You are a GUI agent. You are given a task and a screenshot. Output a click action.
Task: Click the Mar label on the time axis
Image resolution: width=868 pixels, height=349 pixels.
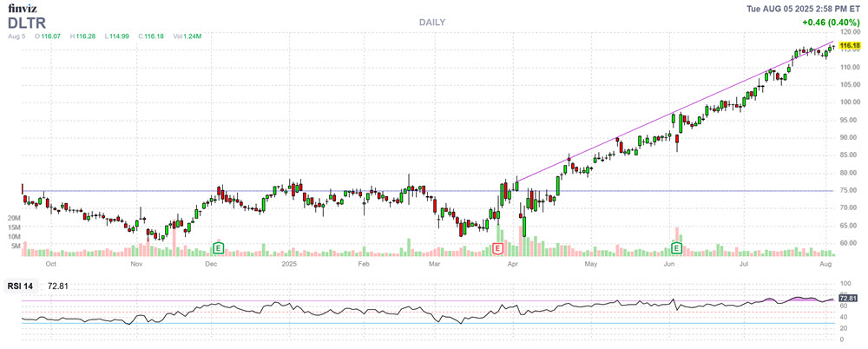(x=436, y=264)
